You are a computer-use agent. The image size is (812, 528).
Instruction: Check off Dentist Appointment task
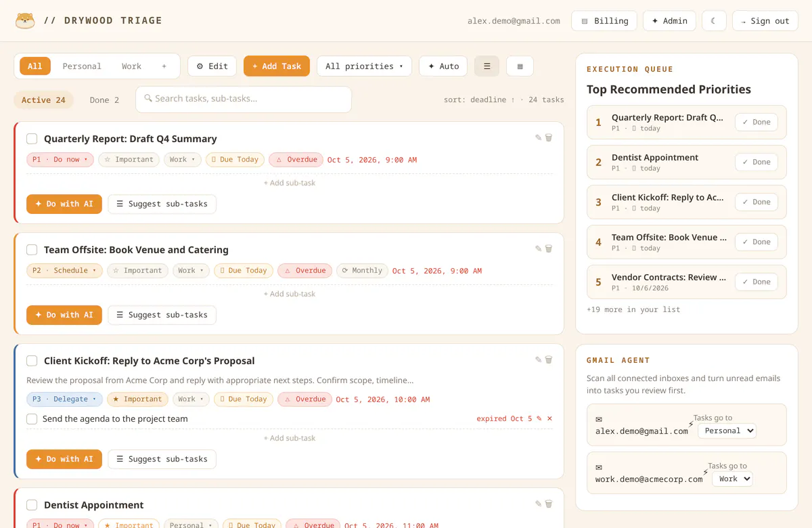32,505
